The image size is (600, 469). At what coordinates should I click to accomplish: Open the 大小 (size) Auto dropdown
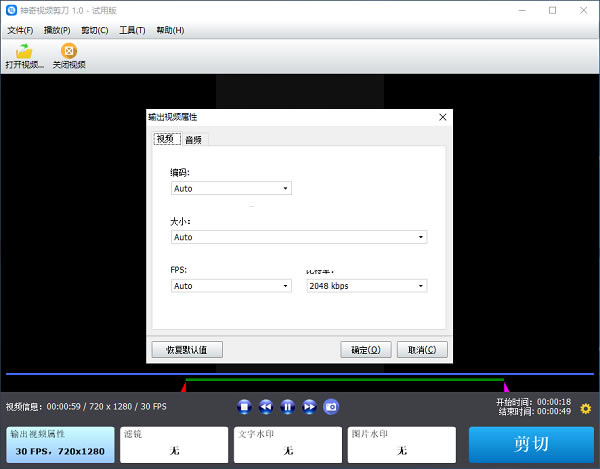pos(299,237)
